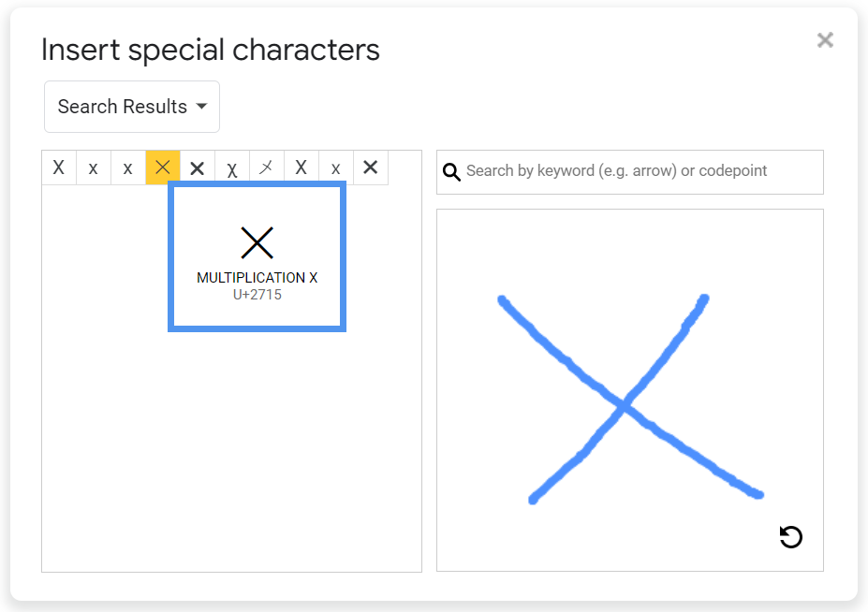Select small x before the last result
868x612 pixels.
tap(336, 168)
